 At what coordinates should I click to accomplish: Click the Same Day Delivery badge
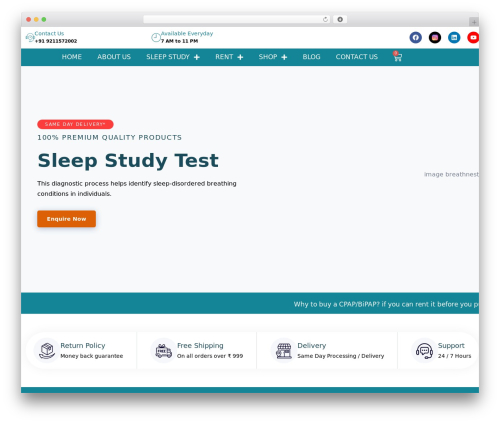click(x=75, y=124)
